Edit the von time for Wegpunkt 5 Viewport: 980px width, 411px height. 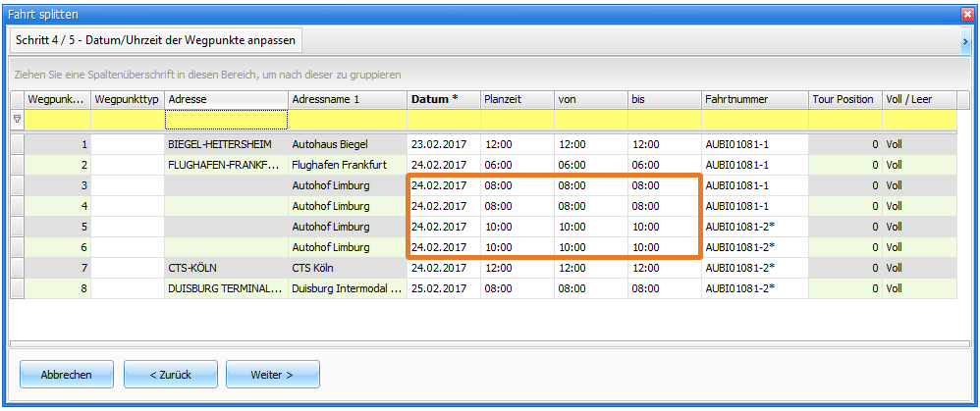590,227
